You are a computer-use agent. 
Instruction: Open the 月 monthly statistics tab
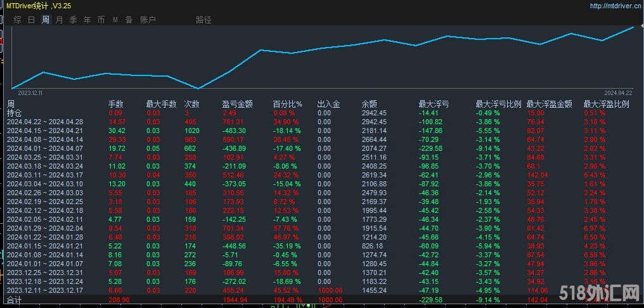60,20
